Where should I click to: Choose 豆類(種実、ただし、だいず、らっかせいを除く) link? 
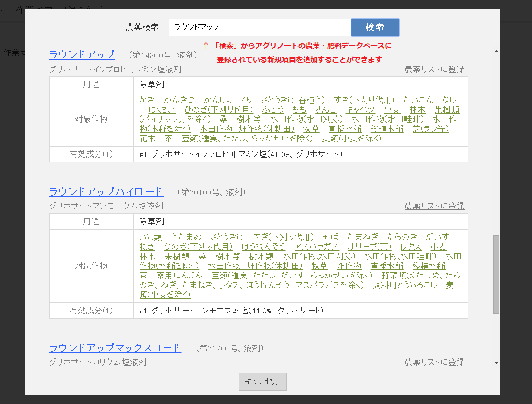[x=292, y=276]
